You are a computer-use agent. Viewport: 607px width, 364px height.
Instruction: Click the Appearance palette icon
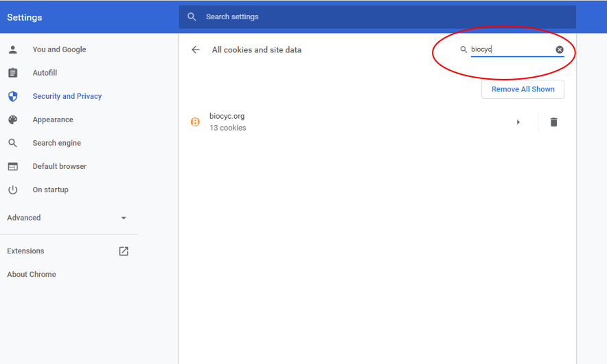coord(12,120)
